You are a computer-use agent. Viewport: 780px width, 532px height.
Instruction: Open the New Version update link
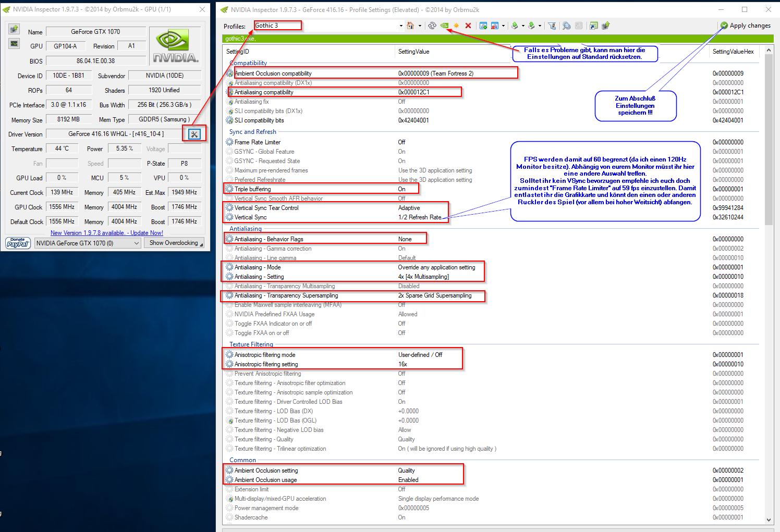tap(107, 233)
